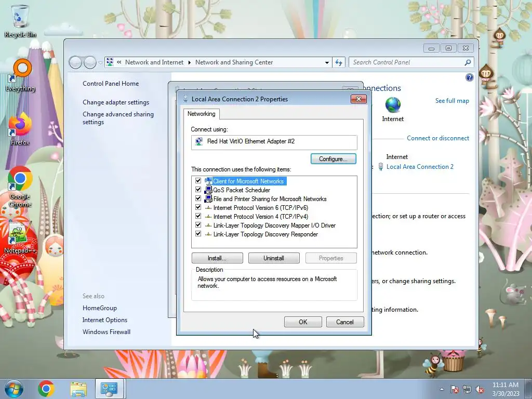Toggle Client for Microsoft Networks checkbox
The height and width of the screenshot is (399, 532).
(198, 181)
